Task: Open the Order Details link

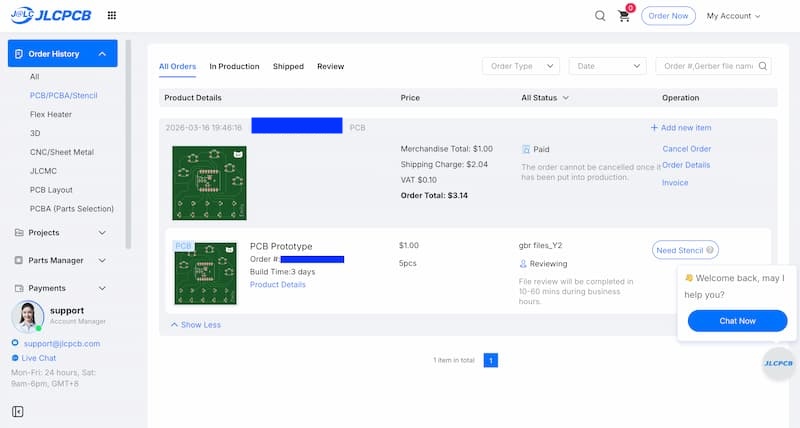Action: pos(686,165)
